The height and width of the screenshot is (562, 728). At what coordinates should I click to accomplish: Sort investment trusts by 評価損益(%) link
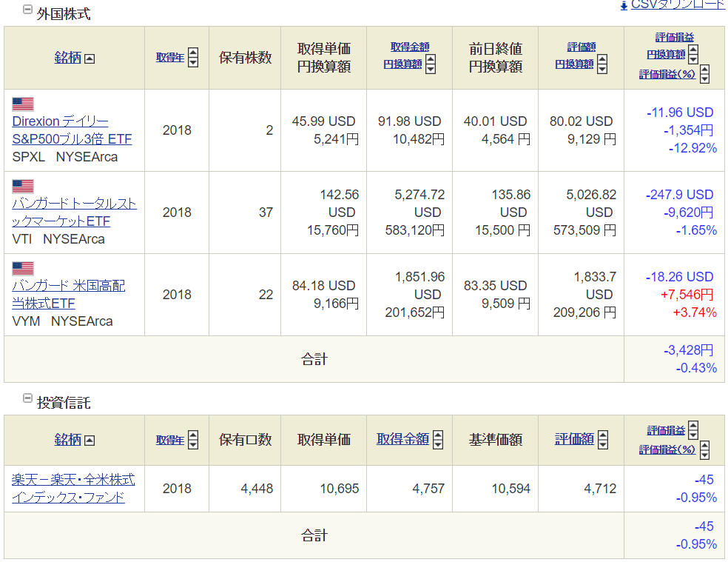click(x=667, y=449)
